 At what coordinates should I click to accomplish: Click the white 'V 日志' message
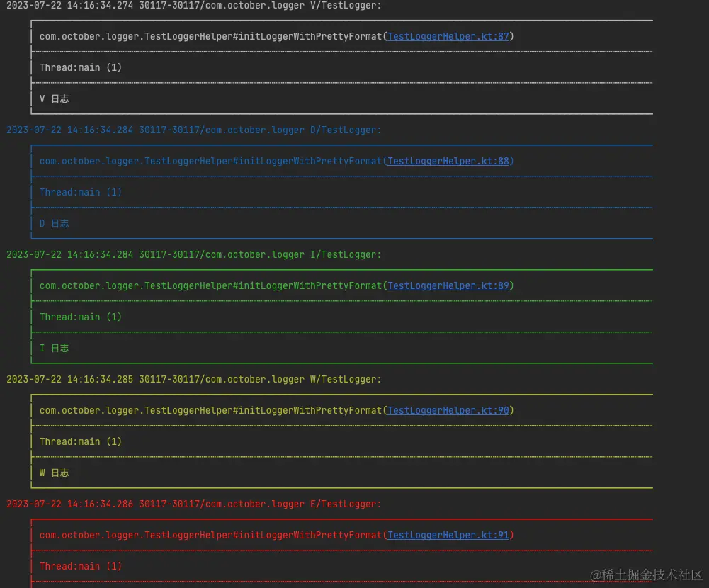pos(55,98)
